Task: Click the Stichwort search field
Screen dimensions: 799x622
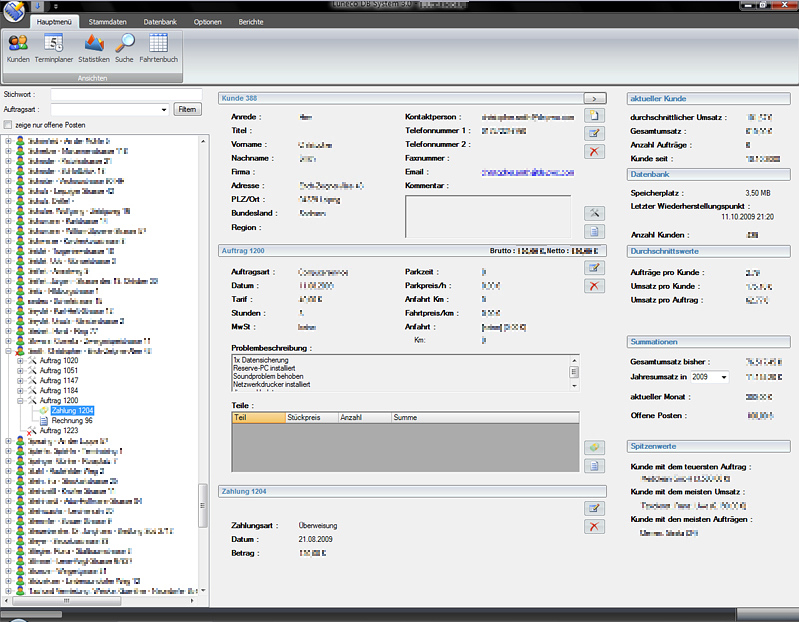Action: tap(126, 95)
